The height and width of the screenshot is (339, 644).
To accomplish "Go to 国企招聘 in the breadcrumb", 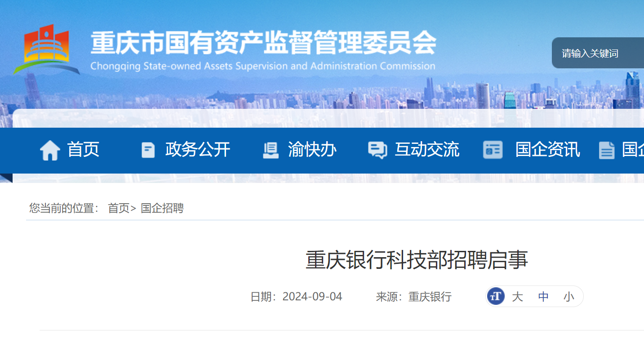I will point(162,208).
